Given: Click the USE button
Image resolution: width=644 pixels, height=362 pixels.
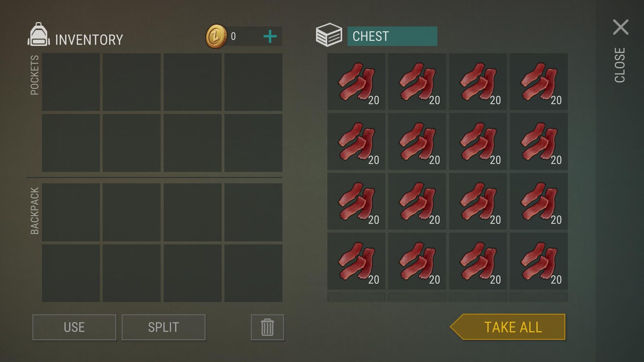Looking at the screenshot, I should (x=74, y=327).
